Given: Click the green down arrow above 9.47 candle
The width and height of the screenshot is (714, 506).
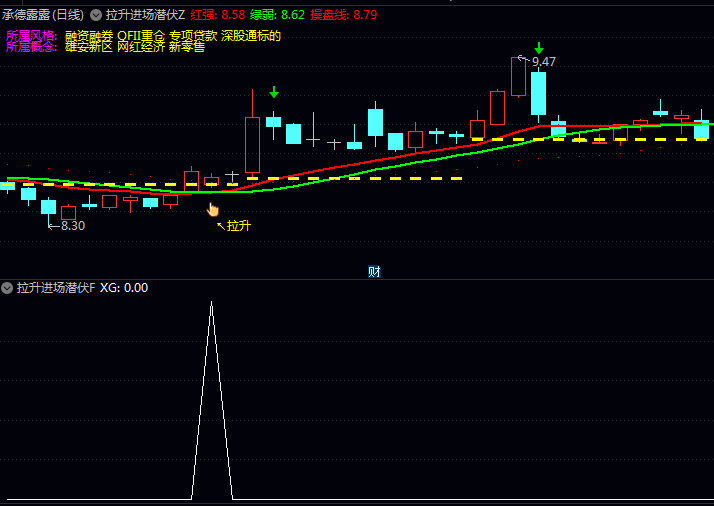Looking at the screenshot, I should (539, 48).
